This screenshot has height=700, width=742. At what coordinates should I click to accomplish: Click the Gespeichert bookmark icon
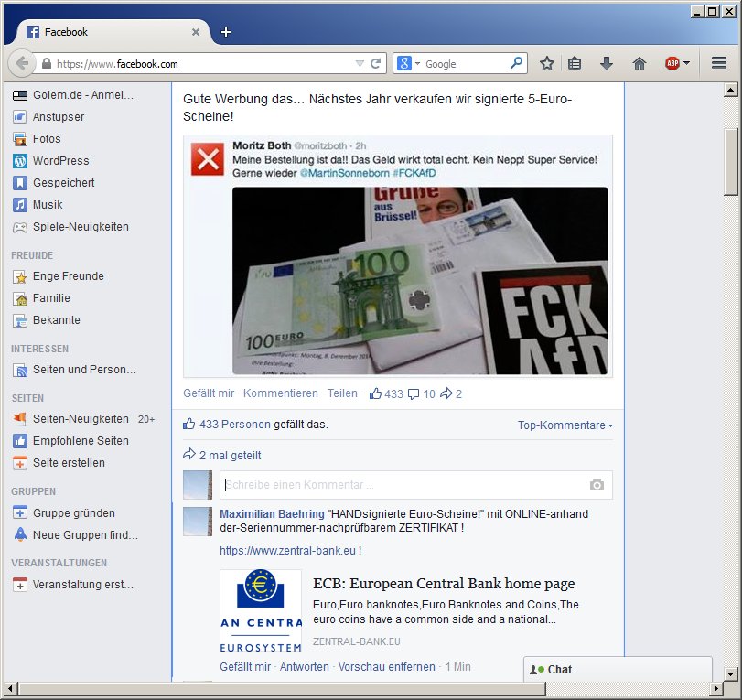20,183
